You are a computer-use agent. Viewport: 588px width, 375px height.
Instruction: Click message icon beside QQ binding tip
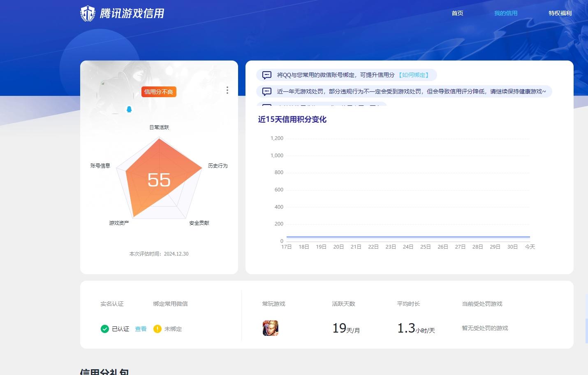(267, 75)
